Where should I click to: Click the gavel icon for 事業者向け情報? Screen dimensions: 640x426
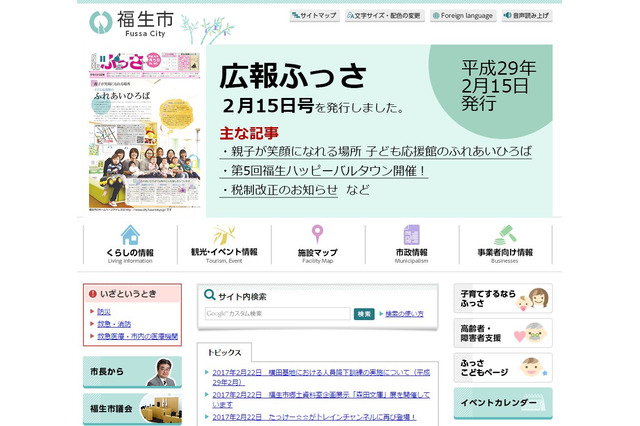(x=505, y=235)
